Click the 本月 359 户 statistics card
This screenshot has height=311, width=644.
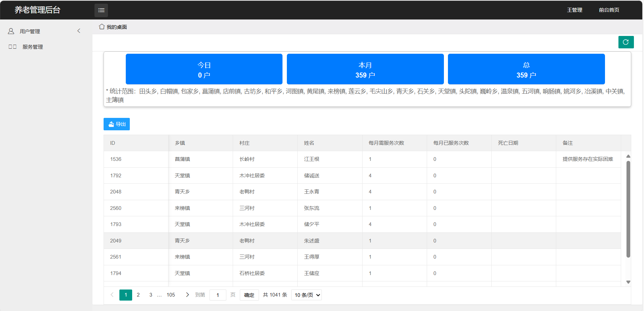(x=365, y=69)
